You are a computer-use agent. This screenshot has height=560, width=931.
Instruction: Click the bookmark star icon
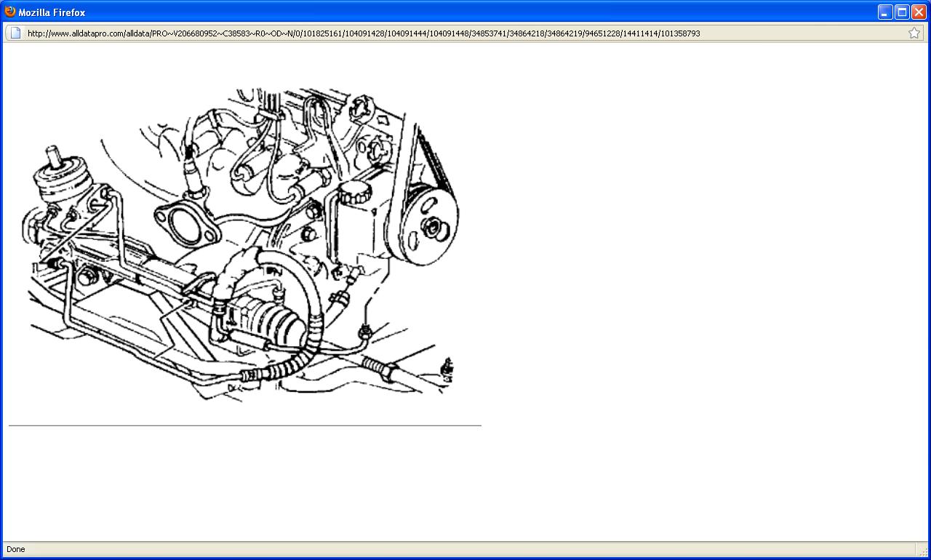[x=914, y=33]
